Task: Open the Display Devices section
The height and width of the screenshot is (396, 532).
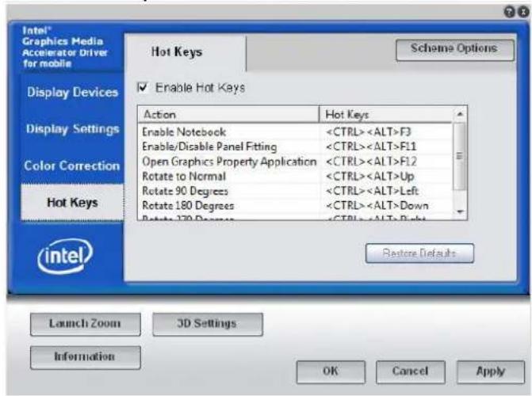Action: (x=72, y=92)
